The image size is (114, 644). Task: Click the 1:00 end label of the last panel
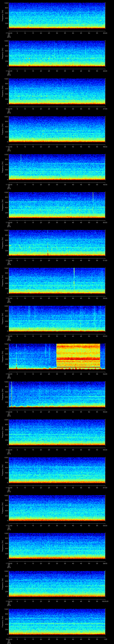[105, 639]
